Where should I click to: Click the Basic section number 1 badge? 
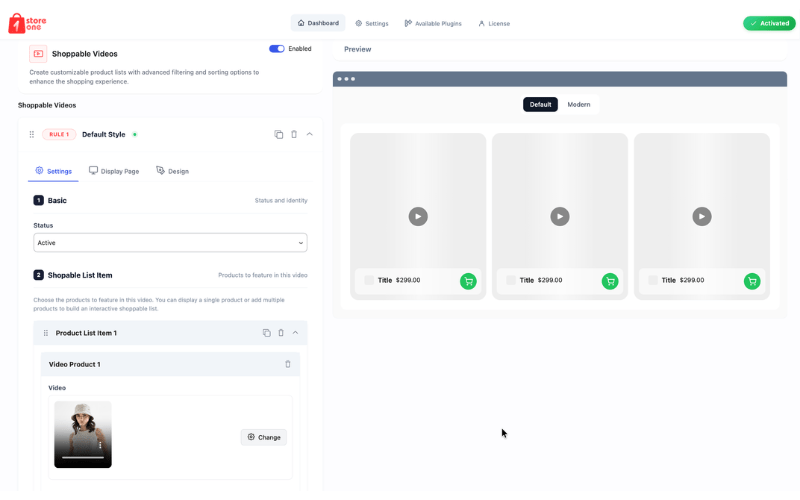(38, 201)
